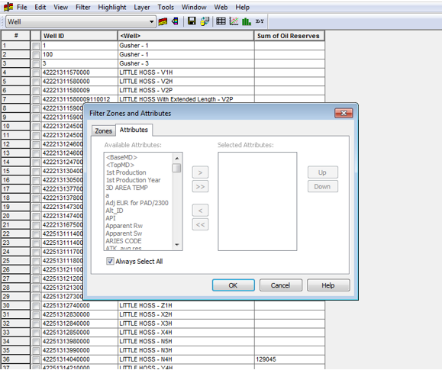
Task: Click the spreadsheet grid toolbar icon
Action: [221, 21]
